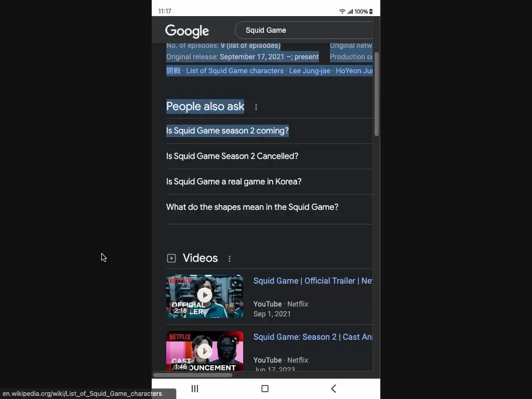
Task: Open People also ask options menu
Action: (256, 107)
